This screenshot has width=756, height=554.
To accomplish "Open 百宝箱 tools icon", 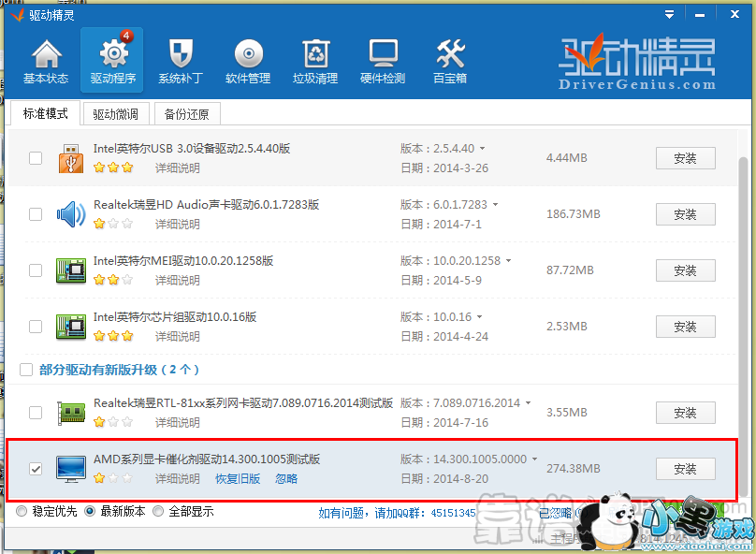I will 450,62.
